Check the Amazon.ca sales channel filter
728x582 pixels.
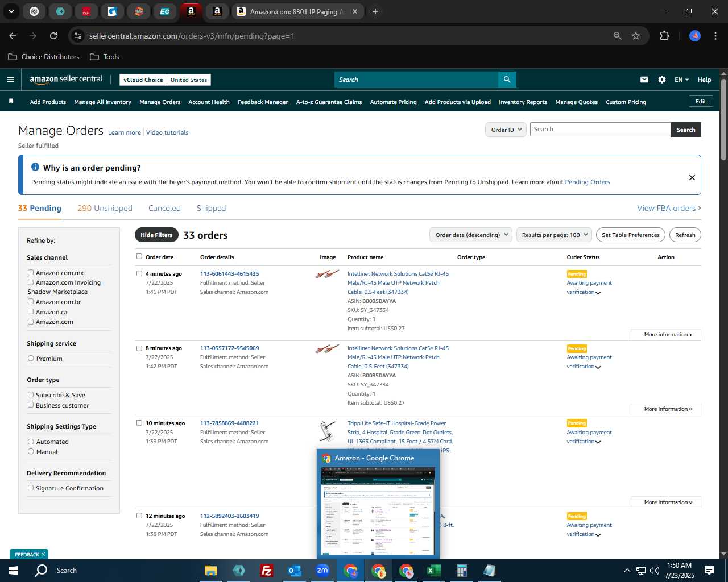31,311
